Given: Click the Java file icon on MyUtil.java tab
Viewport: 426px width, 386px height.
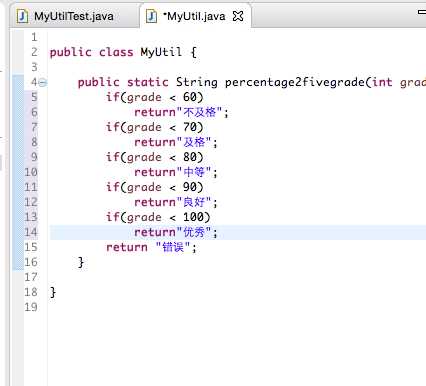Looking at the screenshot, I should [x=151, y=16].
